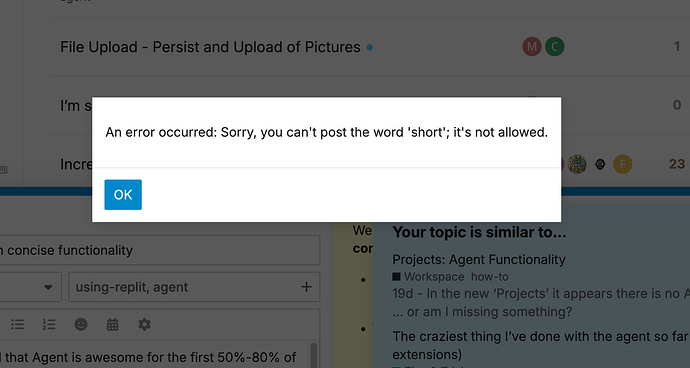The width and height of the screenshot is (690, 368).
Task: Open the emoji picker icon
Action: point(81,325)
